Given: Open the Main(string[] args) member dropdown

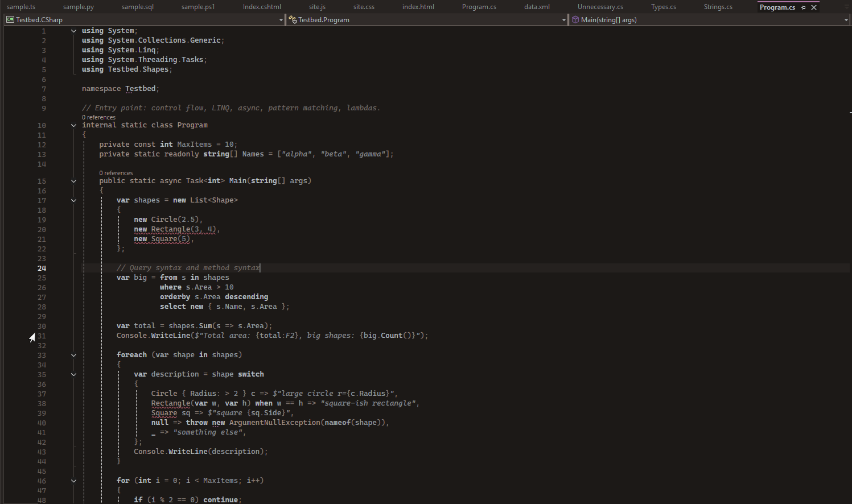Looking at the screenshot, I should coord(846,20).
